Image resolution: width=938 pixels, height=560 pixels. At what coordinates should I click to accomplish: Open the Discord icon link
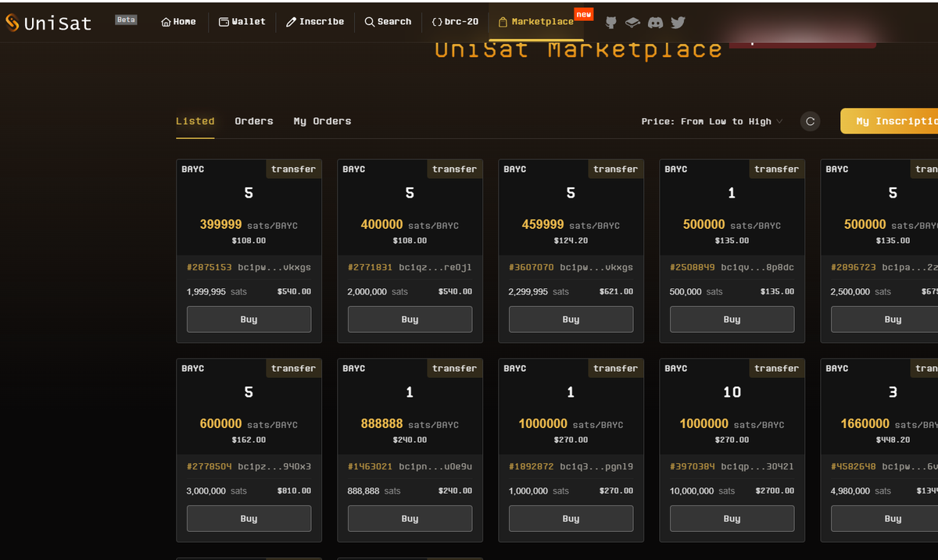coord(656,23)
